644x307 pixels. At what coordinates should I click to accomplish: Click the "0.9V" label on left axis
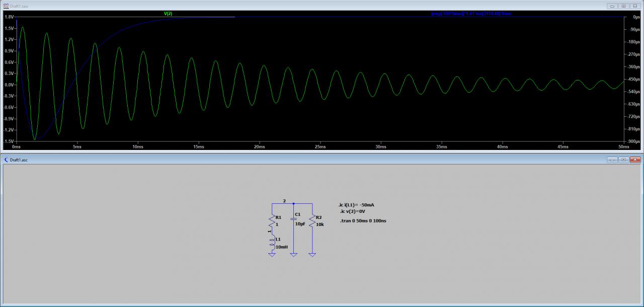(9, 51)
